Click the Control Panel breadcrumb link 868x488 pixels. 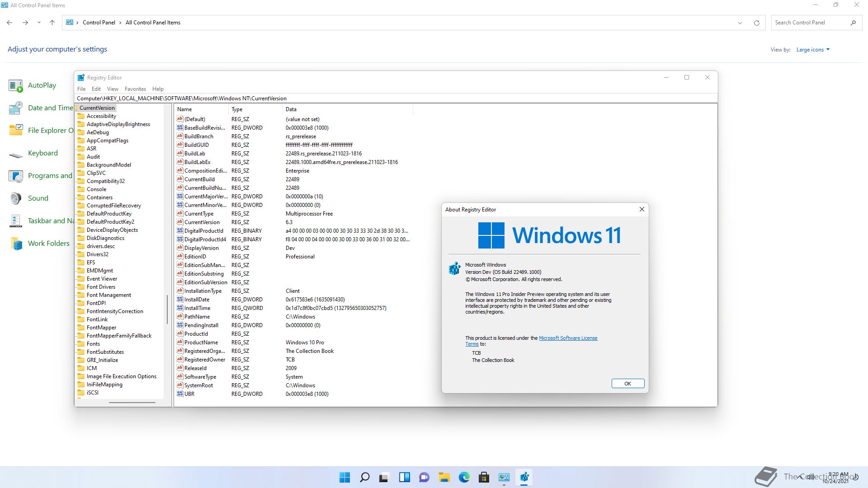coord(99,23)
